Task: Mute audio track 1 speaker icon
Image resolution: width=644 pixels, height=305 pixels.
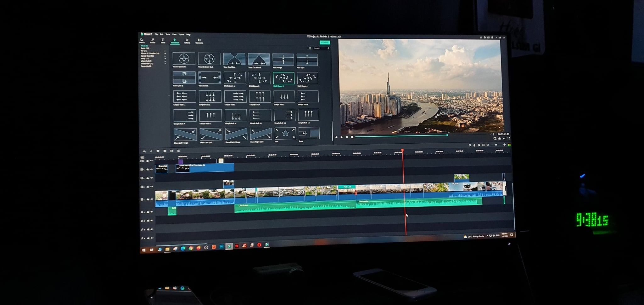Action: [x=152, y=212]
